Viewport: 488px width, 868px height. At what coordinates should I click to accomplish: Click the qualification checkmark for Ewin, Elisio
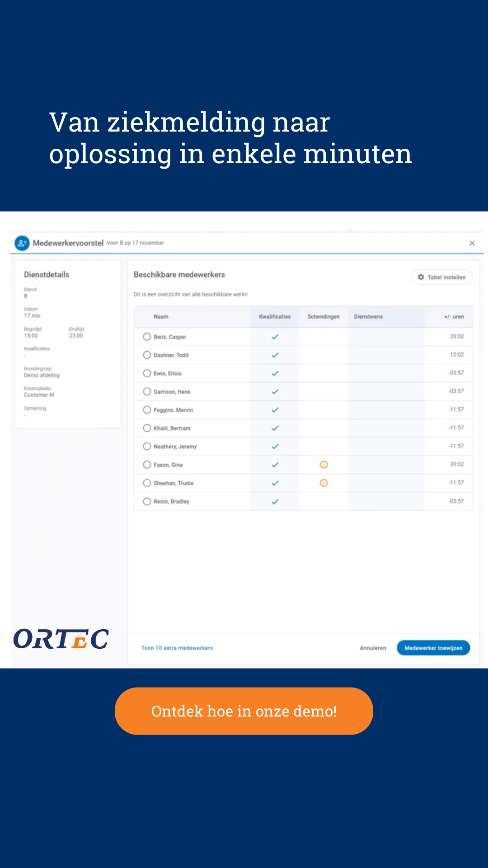pyautogui.click(x=275, y=373)
